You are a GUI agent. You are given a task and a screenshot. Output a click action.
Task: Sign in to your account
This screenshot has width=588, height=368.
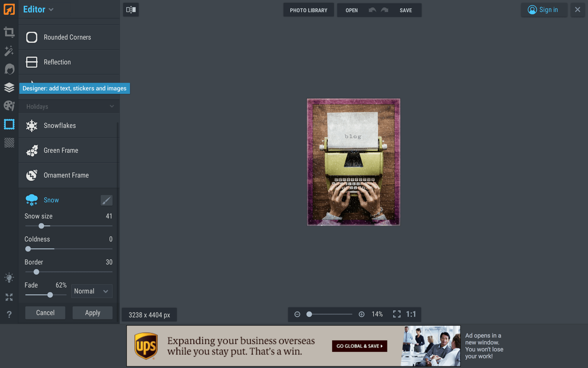(544, 10)
